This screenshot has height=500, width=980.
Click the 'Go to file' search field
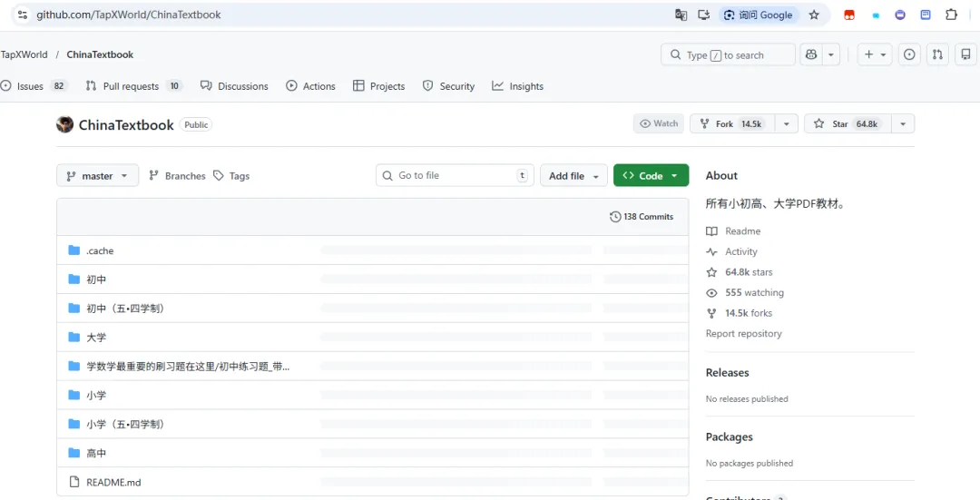455,176
